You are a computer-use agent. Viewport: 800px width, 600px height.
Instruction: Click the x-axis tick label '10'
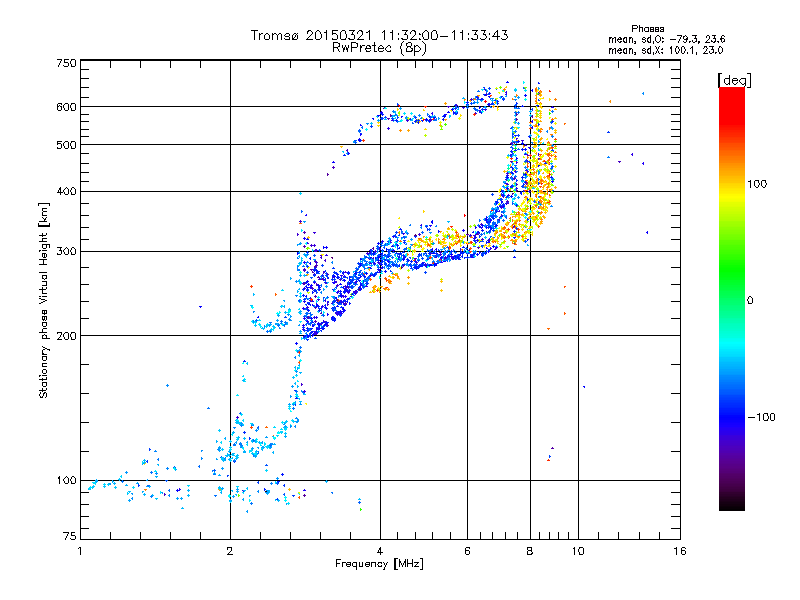[x=578, y=551]
